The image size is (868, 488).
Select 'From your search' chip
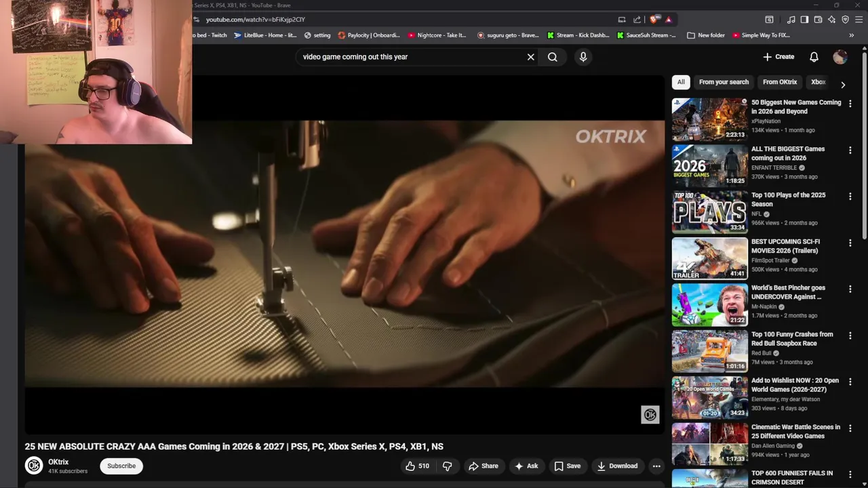point(724,82)
